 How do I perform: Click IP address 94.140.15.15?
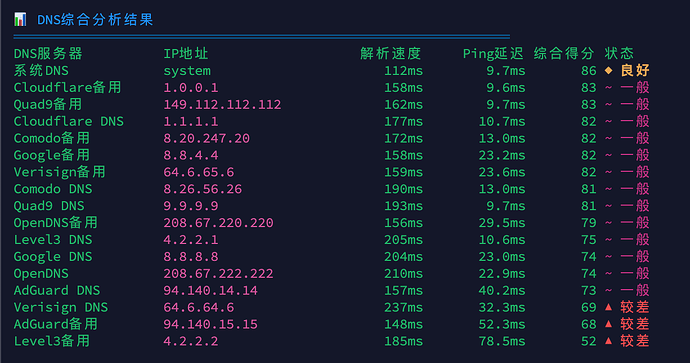[x=211, y=324]
